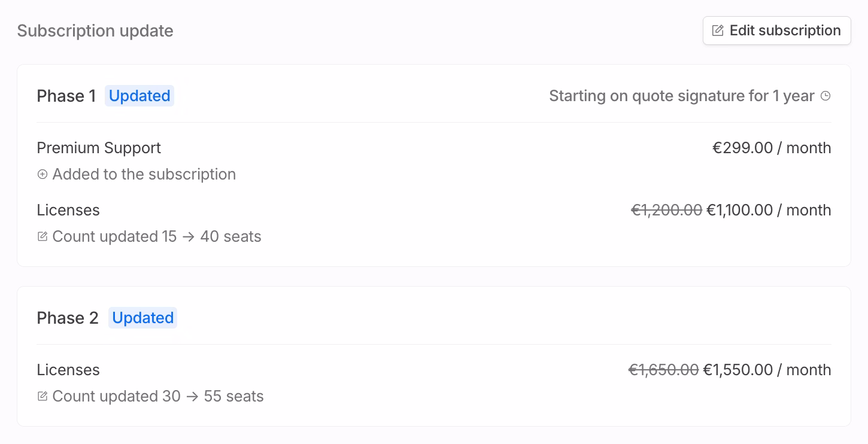Viewport: 868px width, 444px height.
Task: Click Starting on quote signature for 1 year
Action: click(x=681, y=96)
